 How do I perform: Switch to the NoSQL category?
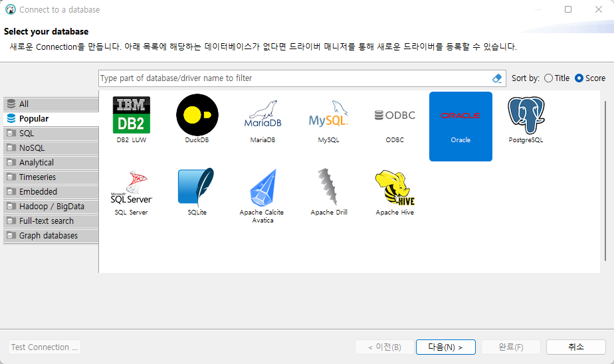(51, 148)
